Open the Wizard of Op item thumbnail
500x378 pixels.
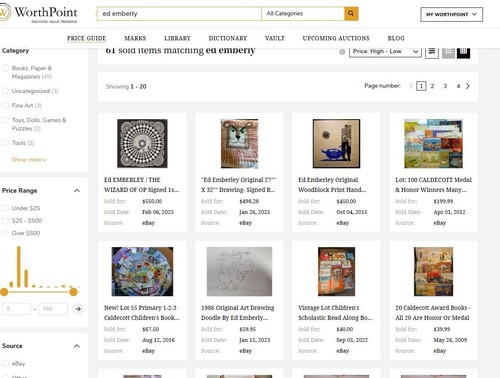[142, 144]
